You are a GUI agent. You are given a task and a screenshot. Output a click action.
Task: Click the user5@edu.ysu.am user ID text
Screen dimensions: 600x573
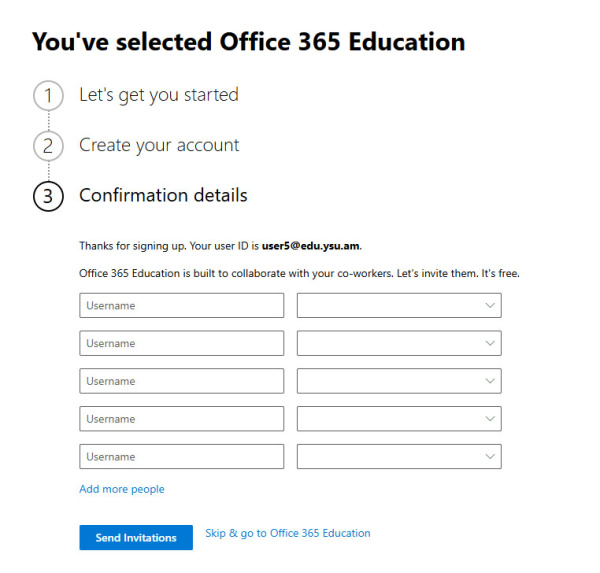[311, 245]
